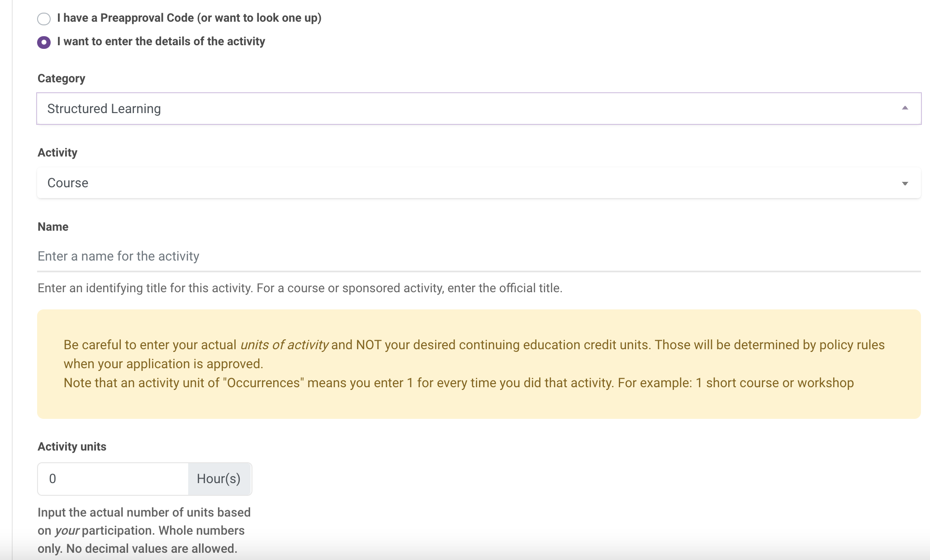The image size is (930, 560).
Task: Click the Activity field label
Action: coord(57,152)
